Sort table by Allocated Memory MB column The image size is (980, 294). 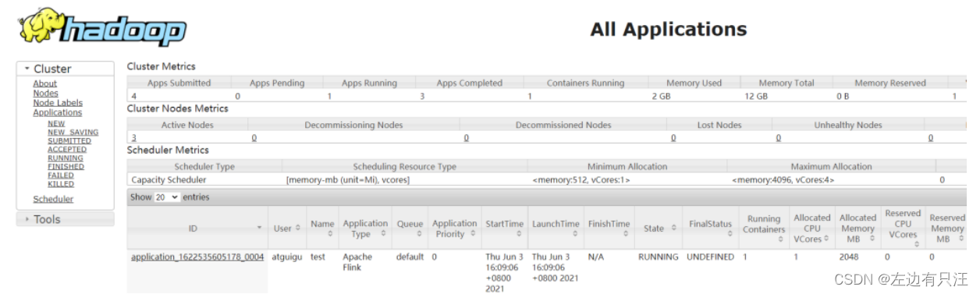858,228
